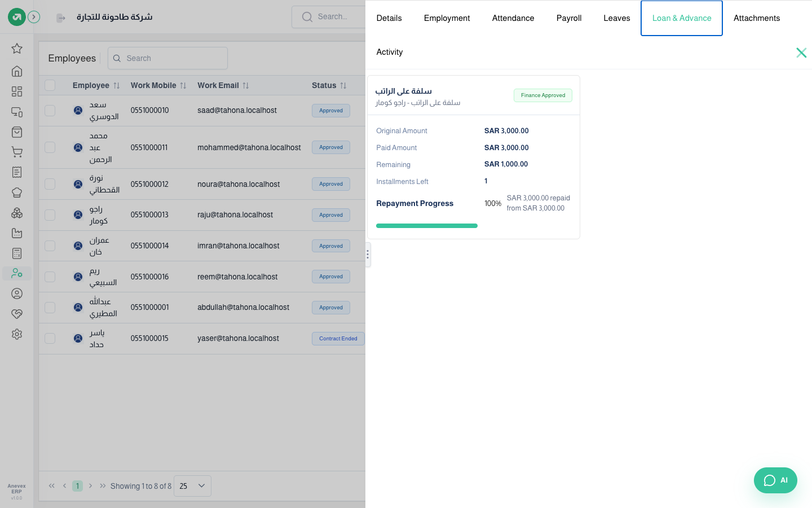
Task: Open the receipt document icon in sidebar
Action: coord(17,172)
